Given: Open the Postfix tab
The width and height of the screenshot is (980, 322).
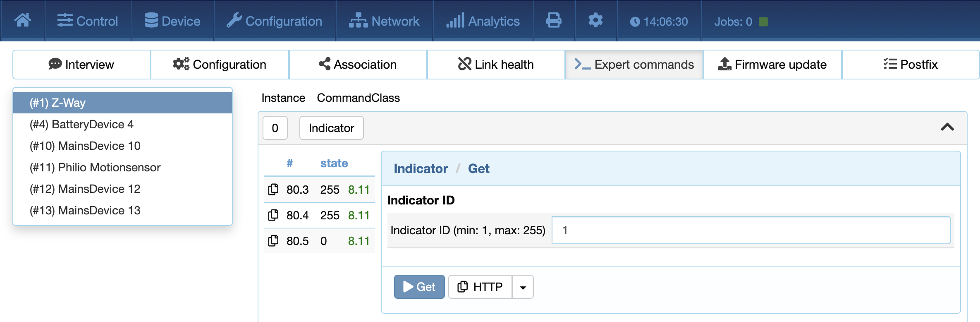Looking at the screenshot, I should (911, 65).
